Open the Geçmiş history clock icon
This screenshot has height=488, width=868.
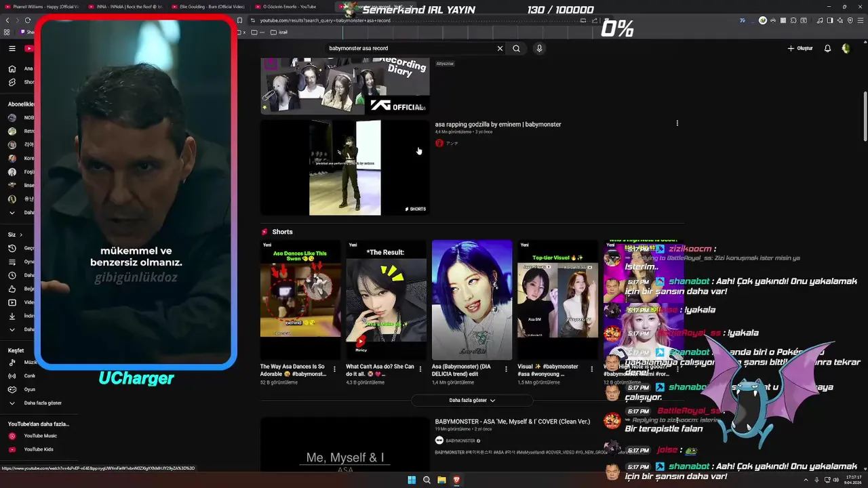click(12, 248)
